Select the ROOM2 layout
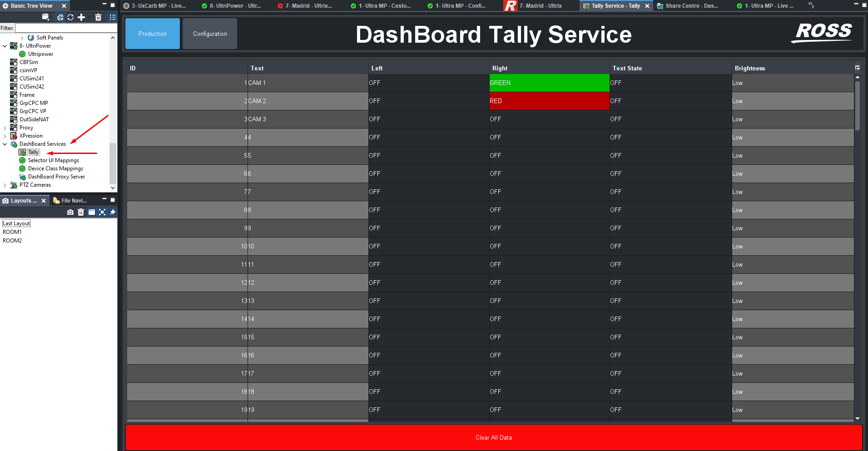868x451 pixels. pos(12,241)
